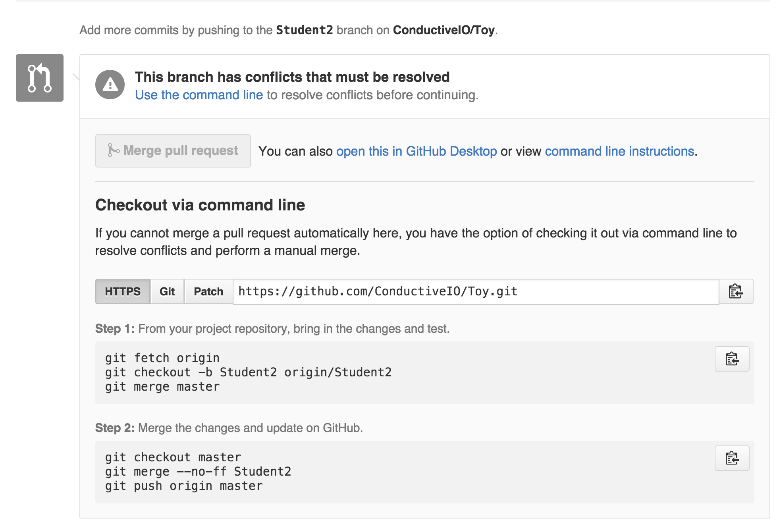Screen dimensions: 779x532
Task: Click the warning triangle conflict icon
Action: tap(110, 85)
